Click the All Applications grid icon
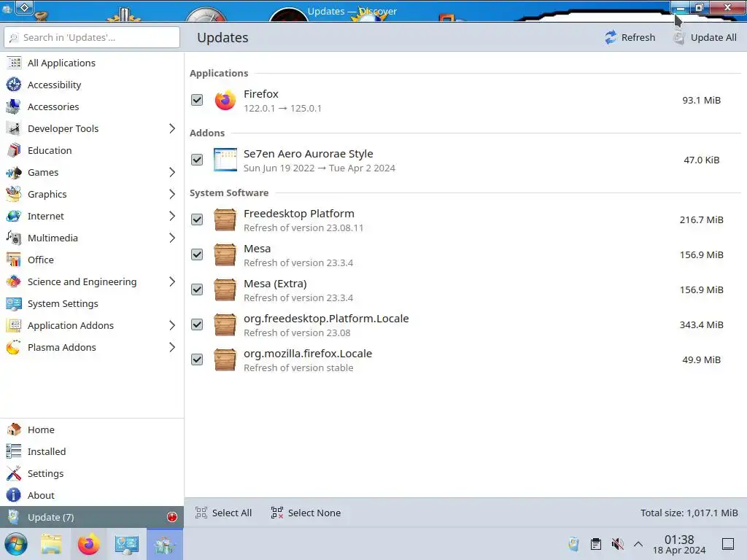The width and height of the screenshot is (747, 560). 14,63
